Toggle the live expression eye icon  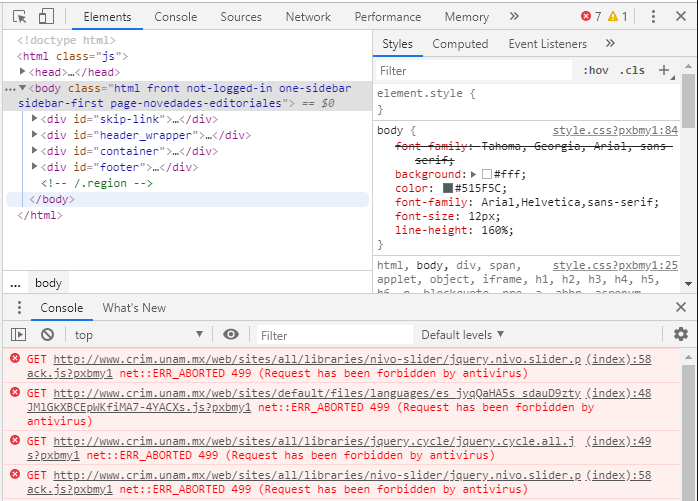[231, 335]
